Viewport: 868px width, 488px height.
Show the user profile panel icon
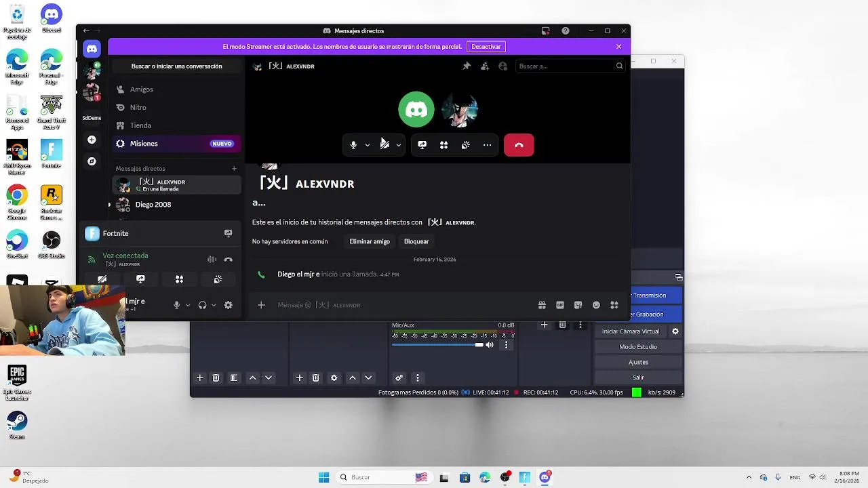pyautogui.click(x=502, y=66)
